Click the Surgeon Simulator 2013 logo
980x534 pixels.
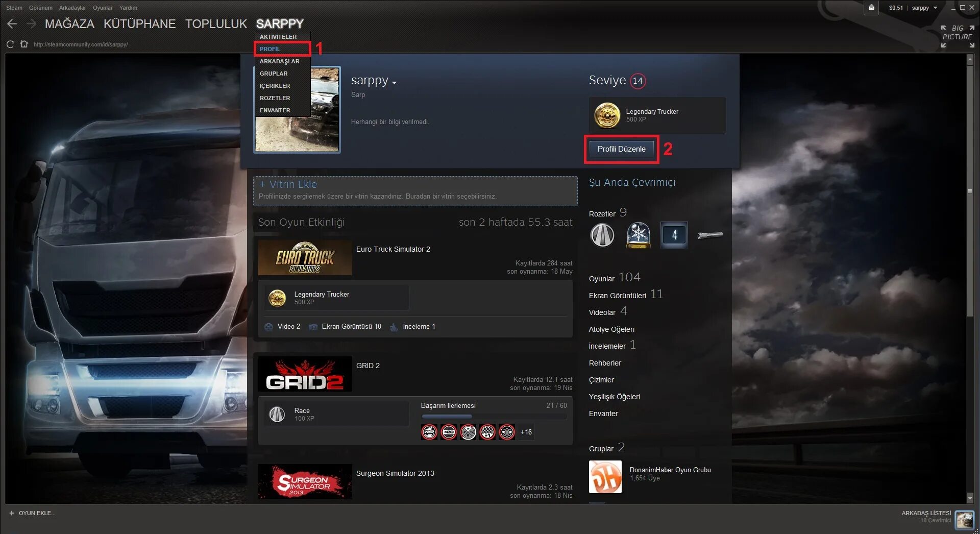point(305,481)
